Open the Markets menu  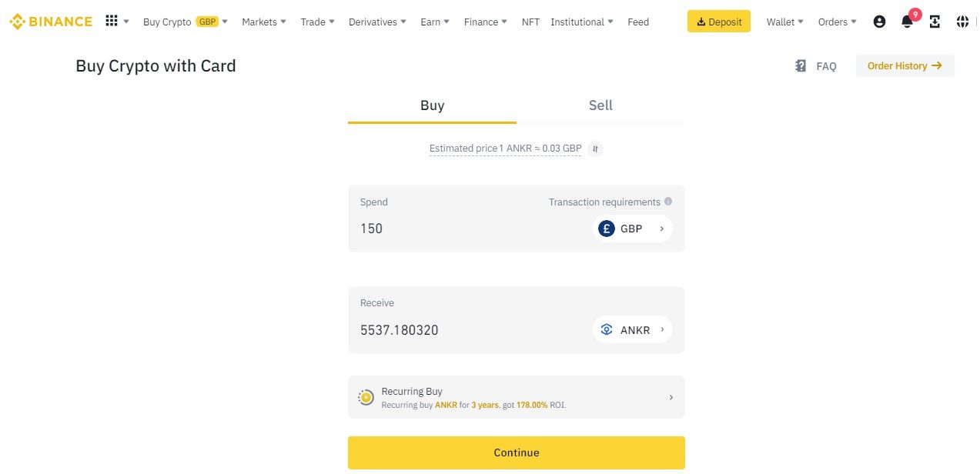[263, 22]
